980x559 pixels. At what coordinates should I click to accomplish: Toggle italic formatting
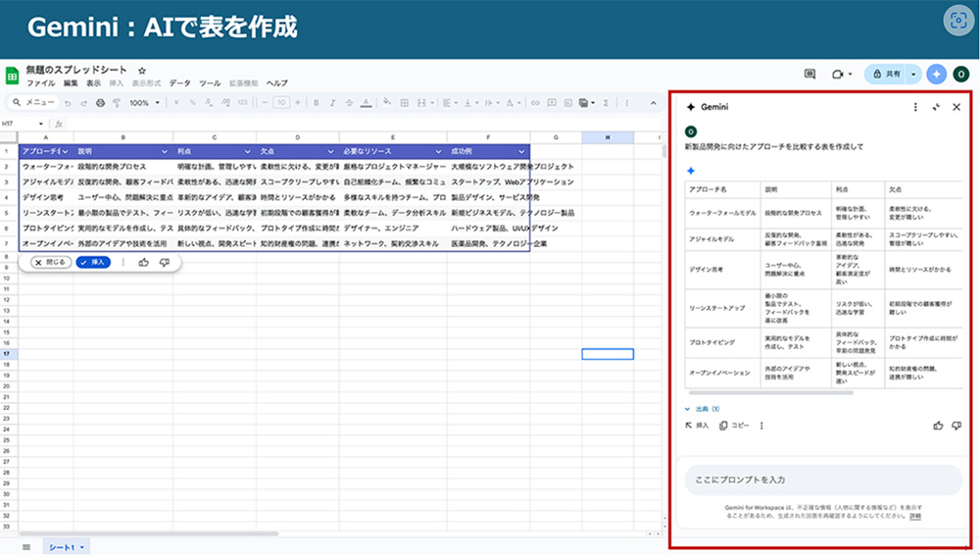(332, 103)
